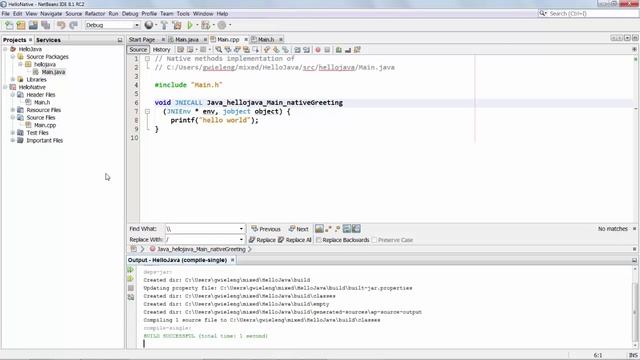The image size is (640, 360).
Task: Collapse the Source Packages node
Action: (13, 57)
